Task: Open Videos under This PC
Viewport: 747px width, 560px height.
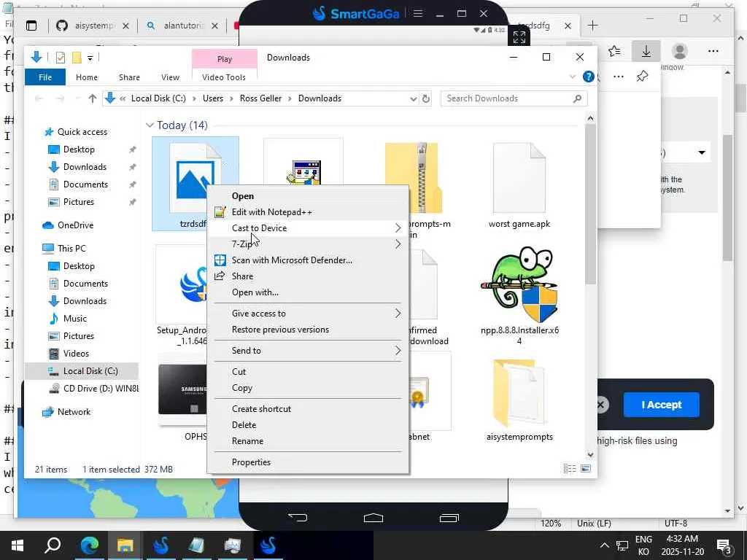Action: tap(76, 354)
